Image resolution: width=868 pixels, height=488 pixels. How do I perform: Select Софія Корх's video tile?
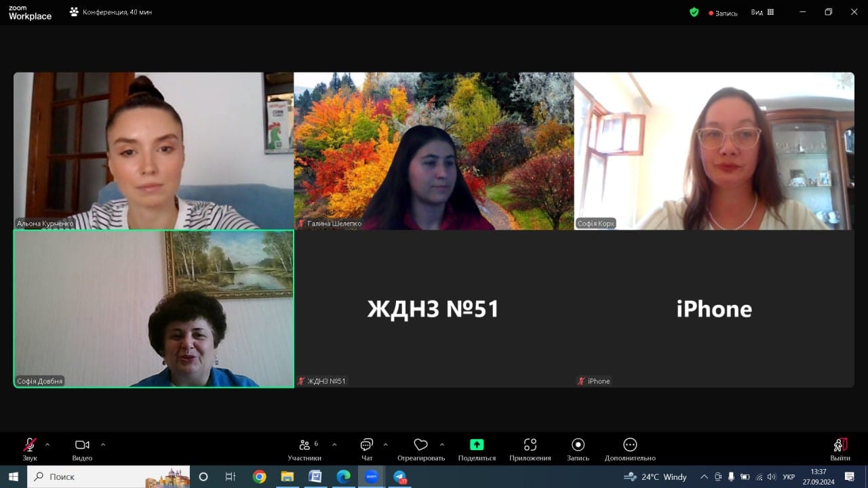pos(714,150)
